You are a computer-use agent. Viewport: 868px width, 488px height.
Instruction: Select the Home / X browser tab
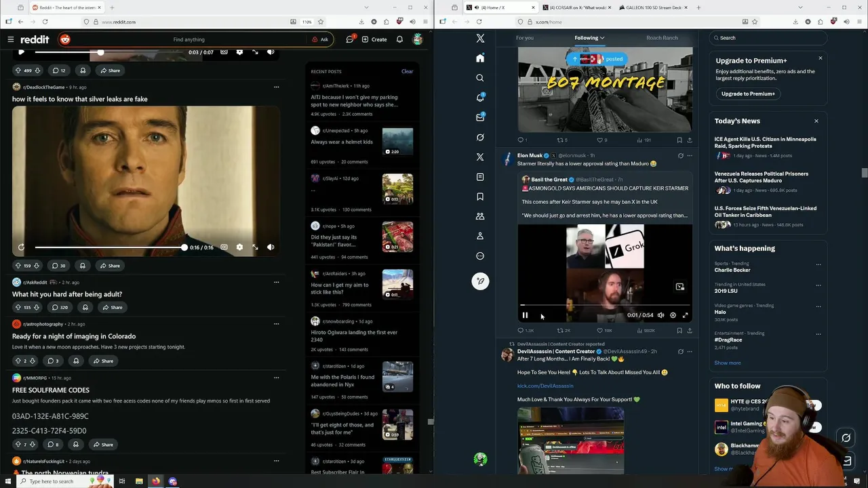pos(500,7)
